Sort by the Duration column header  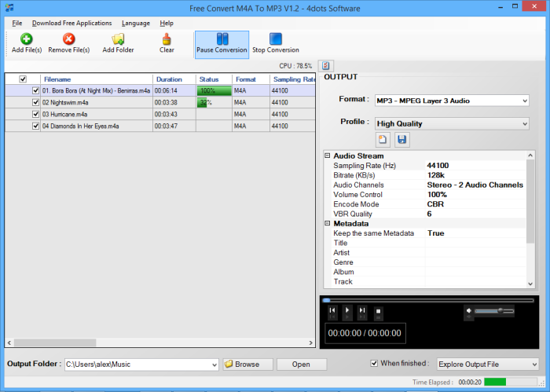tap(174, 79)
